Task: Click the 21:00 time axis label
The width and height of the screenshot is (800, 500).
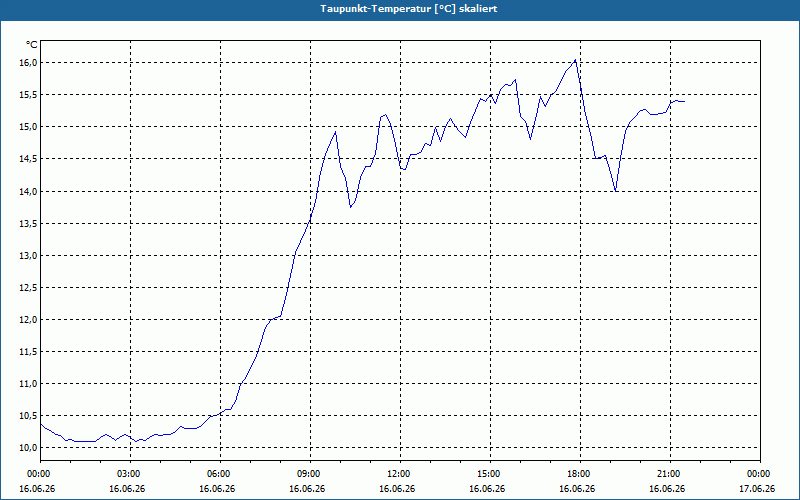Action: tap(670, 474)
